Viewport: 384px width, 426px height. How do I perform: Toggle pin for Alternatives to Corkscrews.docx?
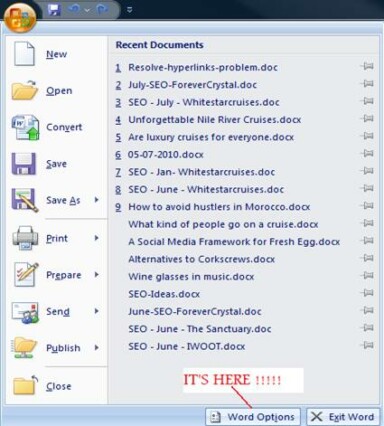[x=367, y=258]
